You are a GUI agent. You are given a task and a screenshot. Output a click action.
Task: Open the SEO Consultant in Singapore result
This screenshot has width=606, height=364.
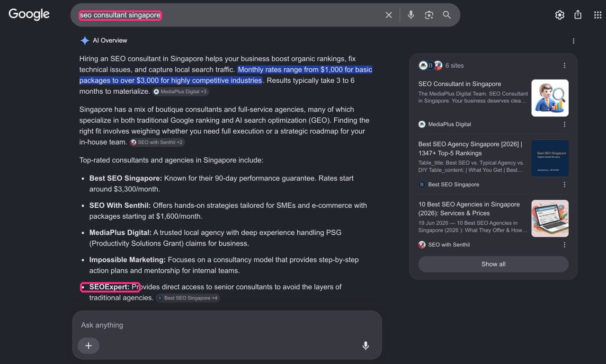coord(459,84)
